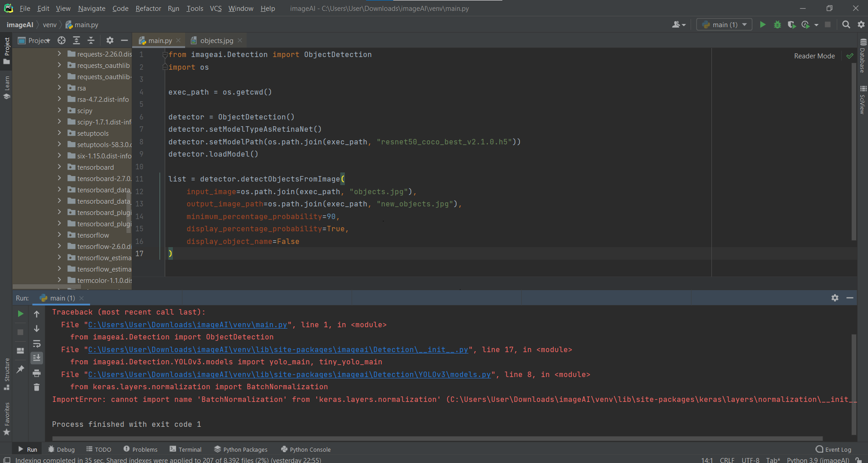The image size is (868, 463).
Task: Open the Python Console tool window
Action: [306, 449]
